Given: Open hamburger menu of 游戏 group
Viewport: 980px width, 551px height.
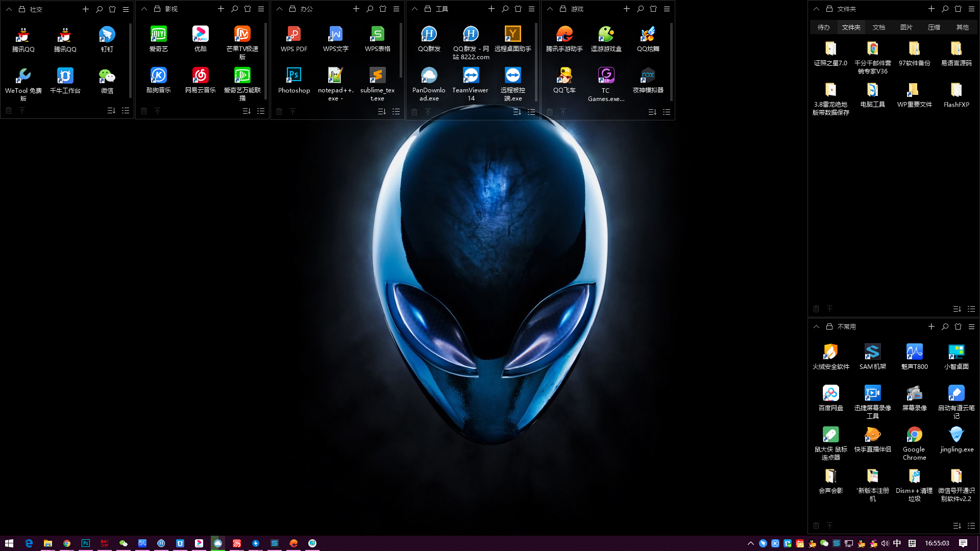Looking at the screenshot, I should [667, 9].
